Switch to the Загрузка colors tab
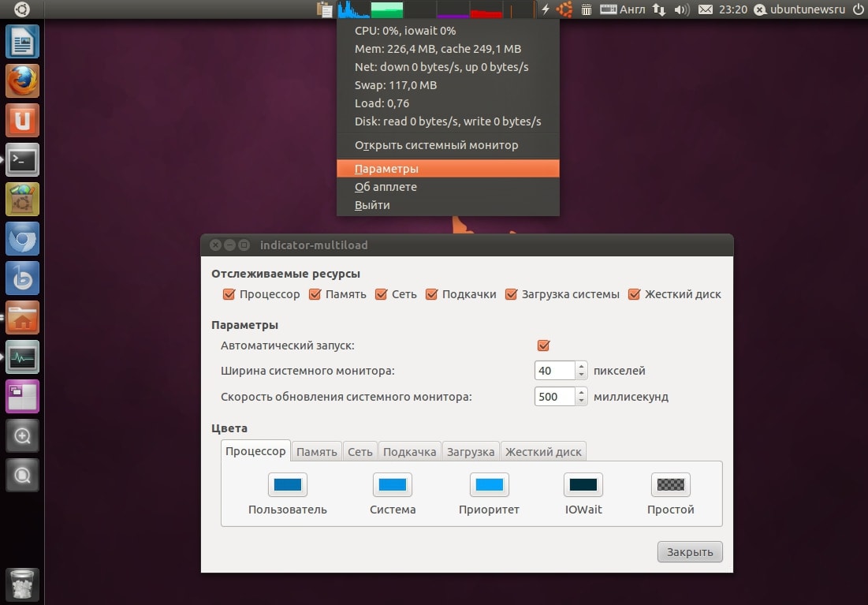The width and height of the screenshot is (868, 605). 471,451
